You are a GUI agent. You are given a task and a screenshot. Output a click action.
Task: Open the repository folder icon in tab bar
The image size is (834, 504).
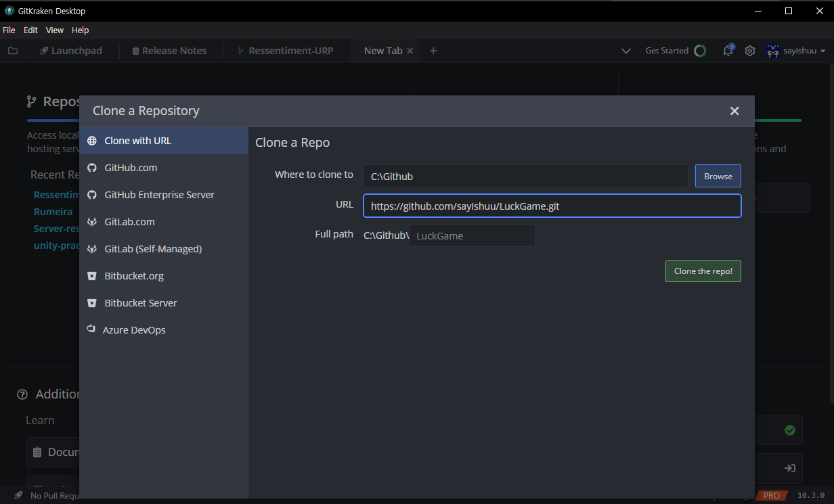tap(13, 51)
